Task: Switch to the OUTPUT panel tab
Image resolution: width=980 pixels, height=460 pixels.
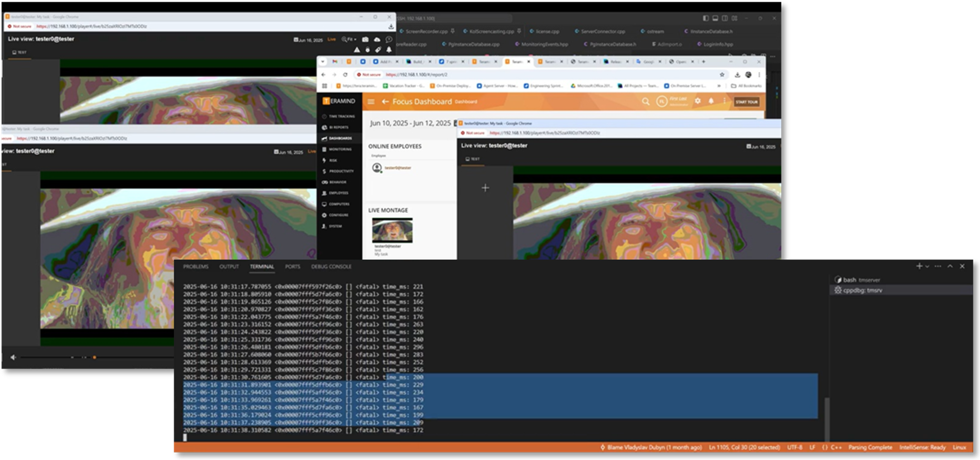Action: (x=229, y=267)
